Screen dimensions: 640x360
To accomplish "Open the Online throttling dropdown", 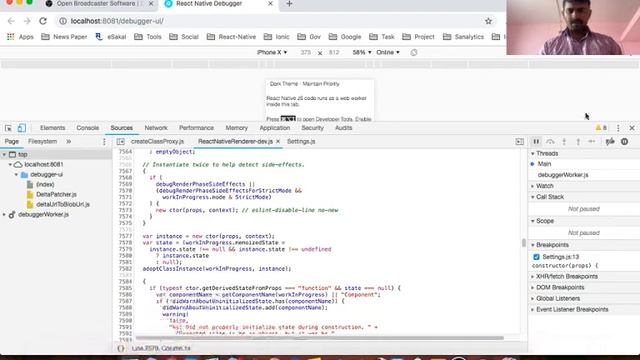I will point(388,53).
